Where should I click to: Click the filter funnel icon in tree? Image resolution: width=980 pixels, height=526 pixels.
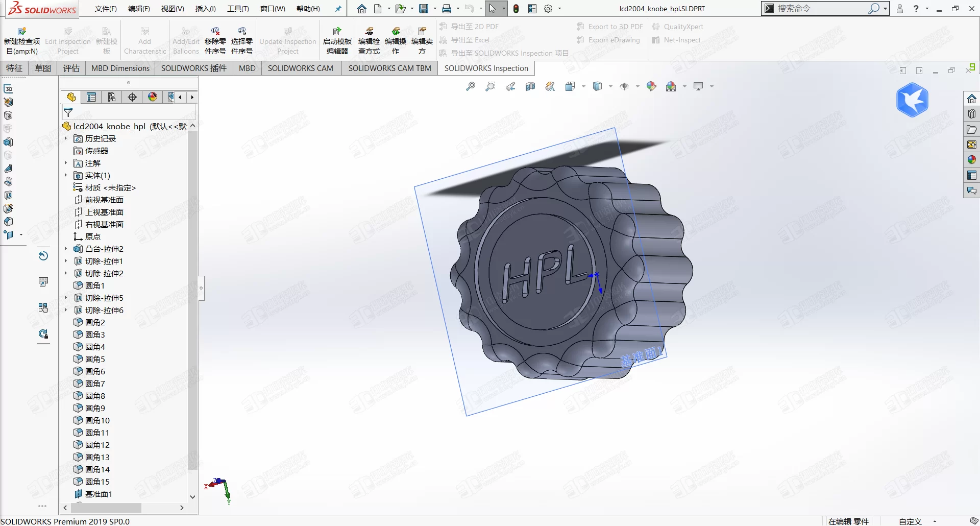pyautogui.click(x=68, y=112)
